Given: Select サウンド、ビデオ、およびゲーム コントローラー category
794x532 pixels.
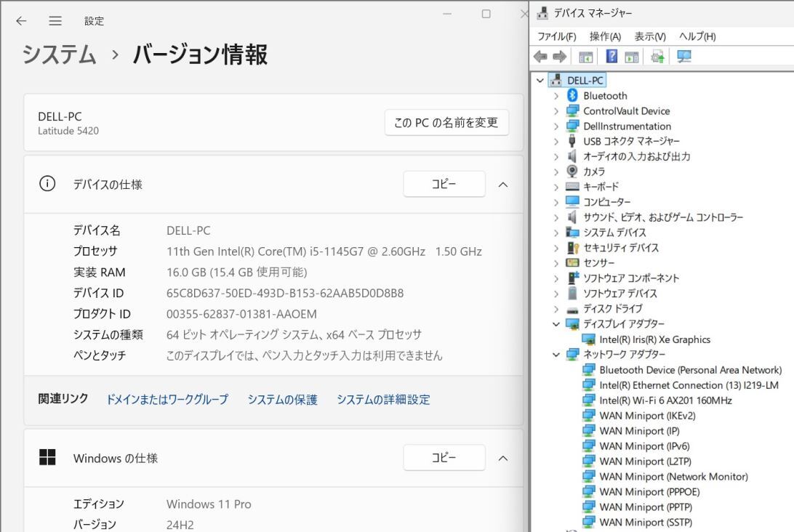Looking at the screenshot, I should (x=663, y=217).
